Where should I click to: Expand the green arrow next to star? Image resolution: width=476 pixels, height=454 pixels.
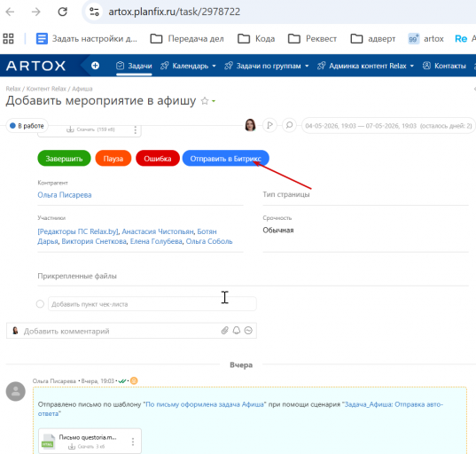[x=214, y=101]
